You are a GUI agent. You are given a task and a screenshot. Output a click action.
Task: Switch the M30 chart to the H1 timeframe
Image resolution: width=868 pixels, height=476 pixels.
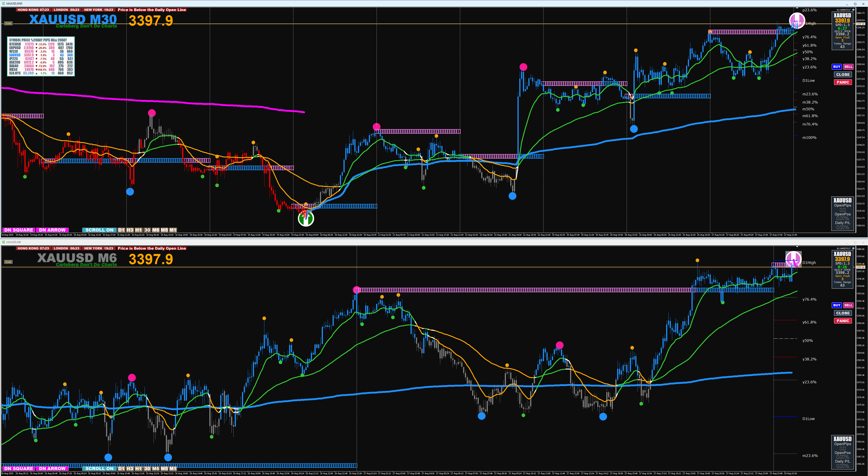tap(138, 230)
